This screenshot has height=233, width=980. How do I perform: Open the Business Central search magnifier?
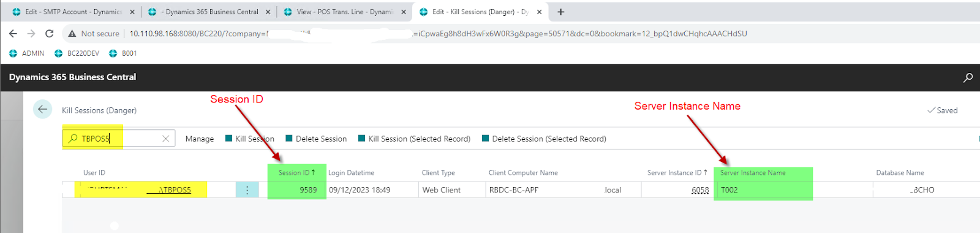(968, 77)
